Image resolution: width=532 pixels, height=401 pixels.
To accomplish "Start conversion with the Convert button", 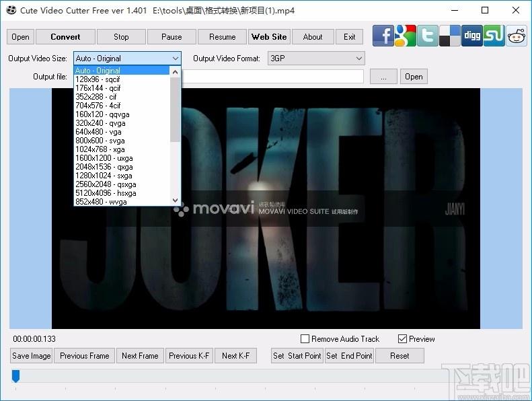I will tap(65, 37).
